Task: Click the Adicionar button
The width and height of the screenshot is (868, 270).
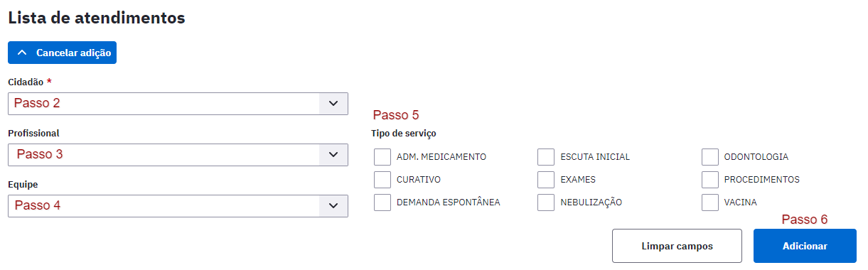Action: (x=805, y=246)
